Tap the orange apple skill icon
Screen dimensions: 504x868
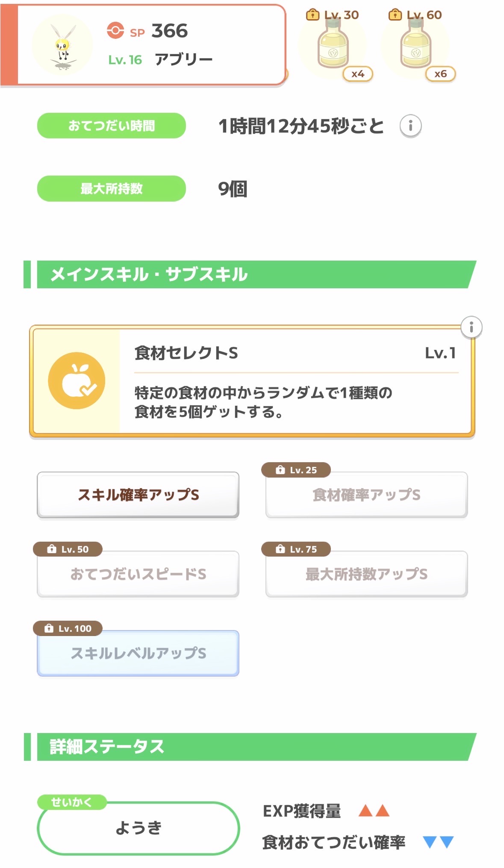point(77,381)
